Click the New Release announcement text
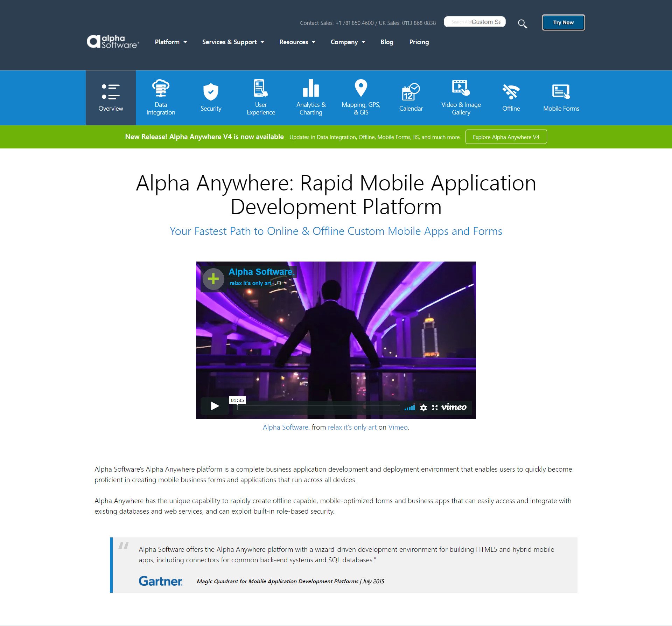 [204, 137]
